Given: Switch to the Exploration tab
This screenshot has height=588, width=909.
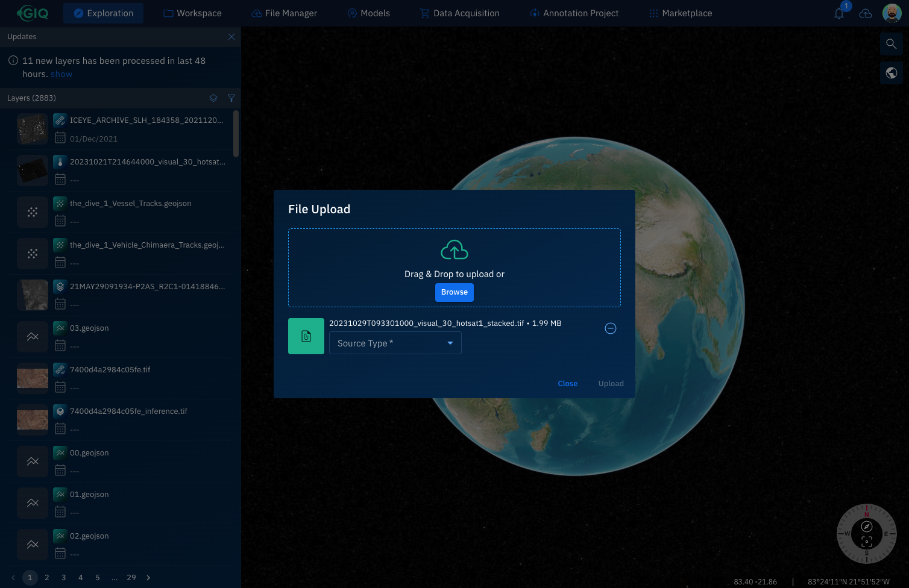Looking at the screenshot, I should coord(103,13).
